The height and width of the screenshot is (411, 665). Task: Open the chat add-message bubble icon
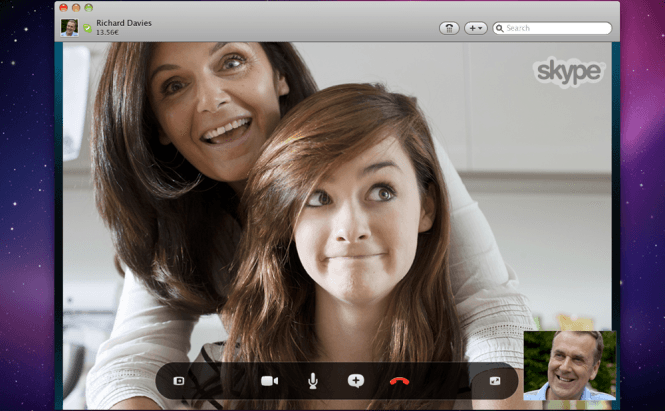pyautogui.click(x=356, y=381)
